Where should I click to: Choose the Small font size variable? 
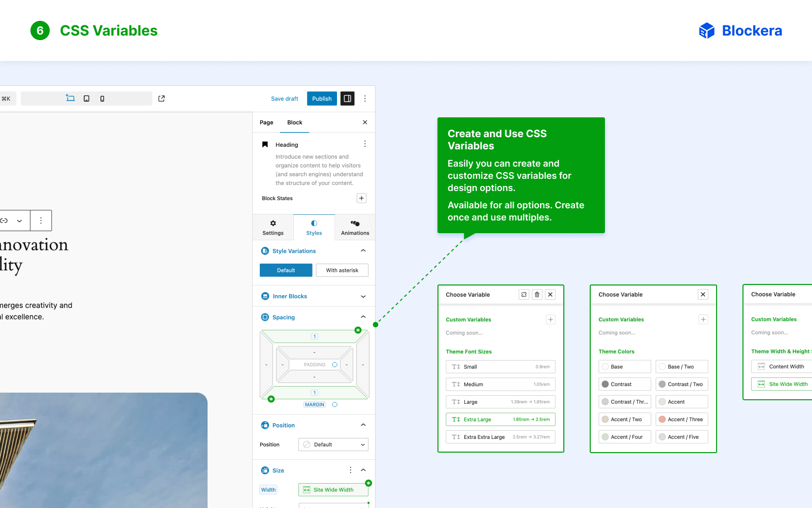500,367
